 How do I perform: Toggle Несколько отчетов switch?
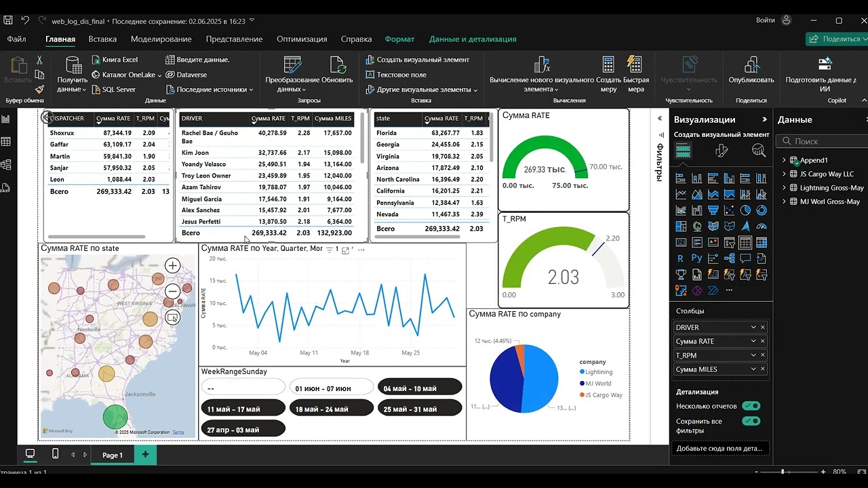pos(751,406)
